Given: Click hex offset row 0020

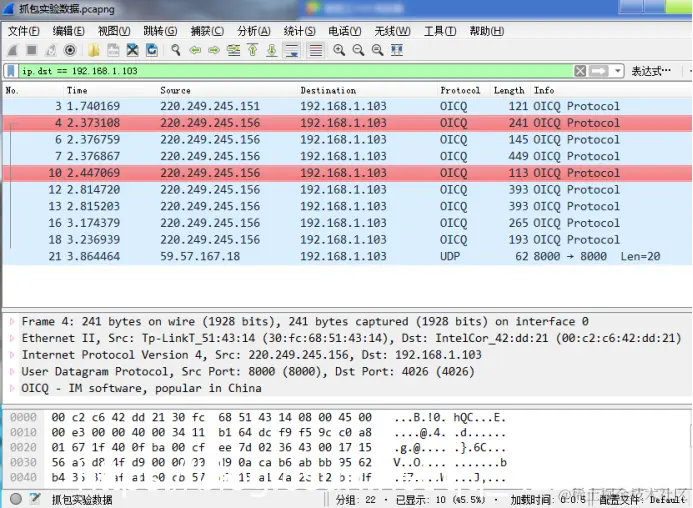Looking at the screenshot, I should tap(23, 447).
